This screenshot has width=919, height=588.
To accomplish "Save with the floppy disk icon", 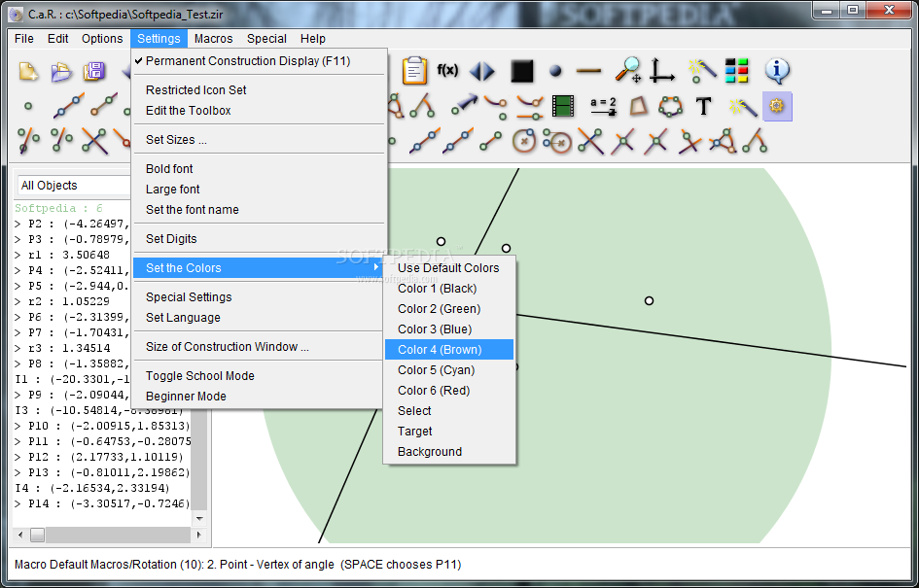I will click(x=93, y=72).
